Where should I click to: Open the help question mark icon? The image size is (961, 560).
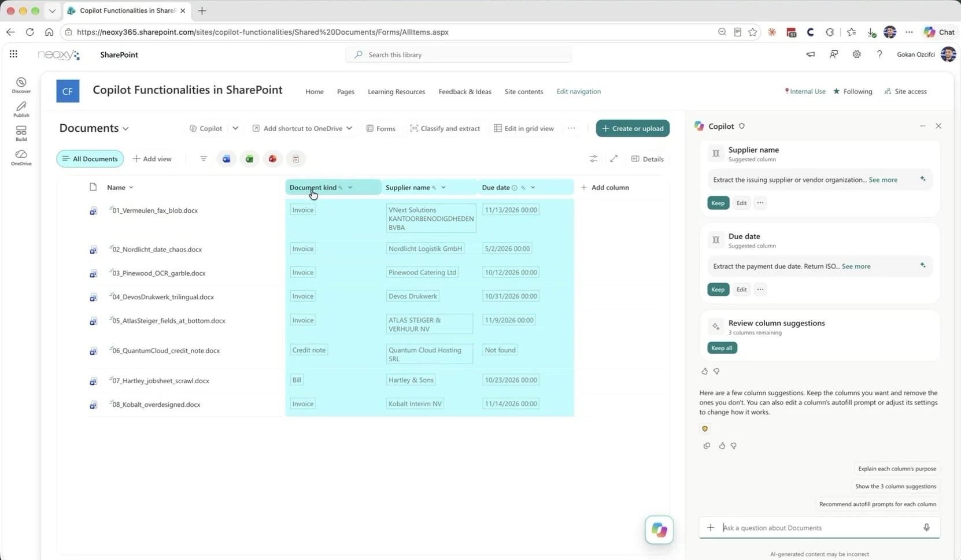point(879,54)
